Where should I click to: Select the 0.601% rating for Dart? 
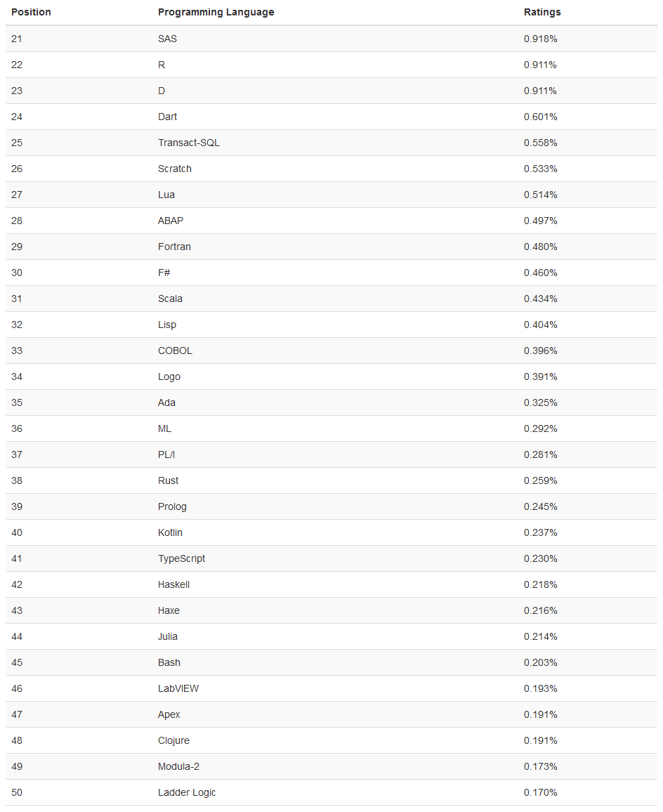coord(540,117)
